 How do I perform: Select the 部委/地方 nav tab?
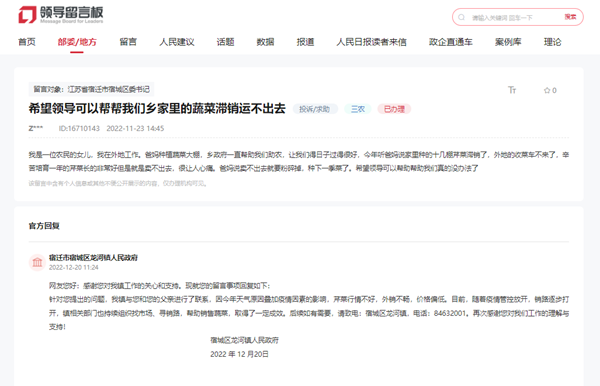pos(77,42)
